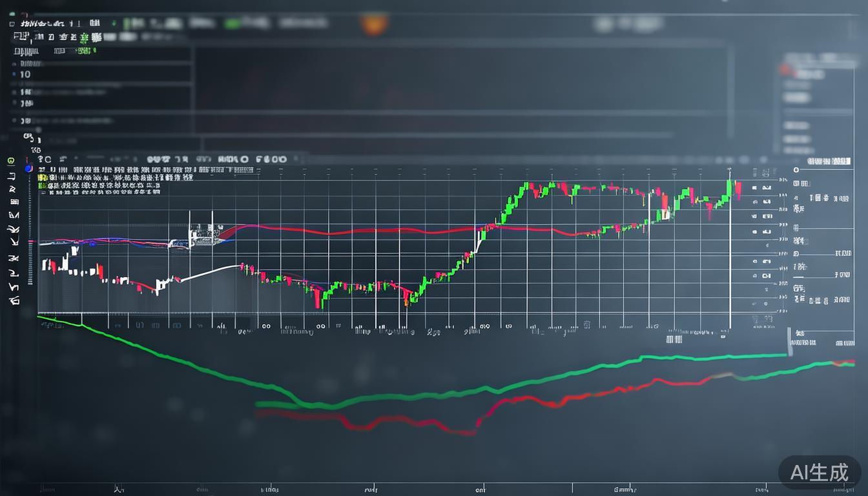The image size is (868, 496).
Task: Click the blue circle icon beside the chart
Action: tap(28, 169)
